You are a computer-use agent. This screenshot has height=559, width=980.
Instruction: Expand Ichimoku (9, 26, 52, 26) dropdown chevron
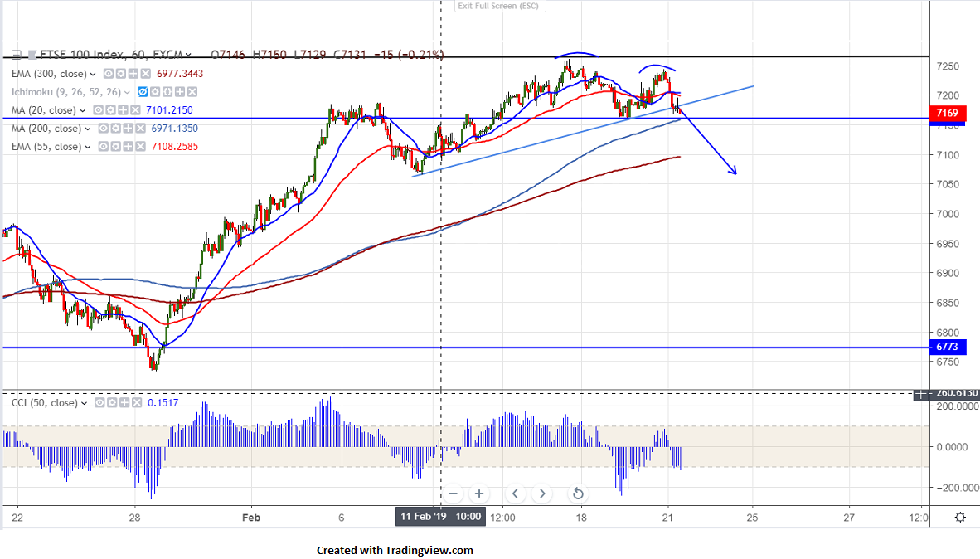(127, 92)
